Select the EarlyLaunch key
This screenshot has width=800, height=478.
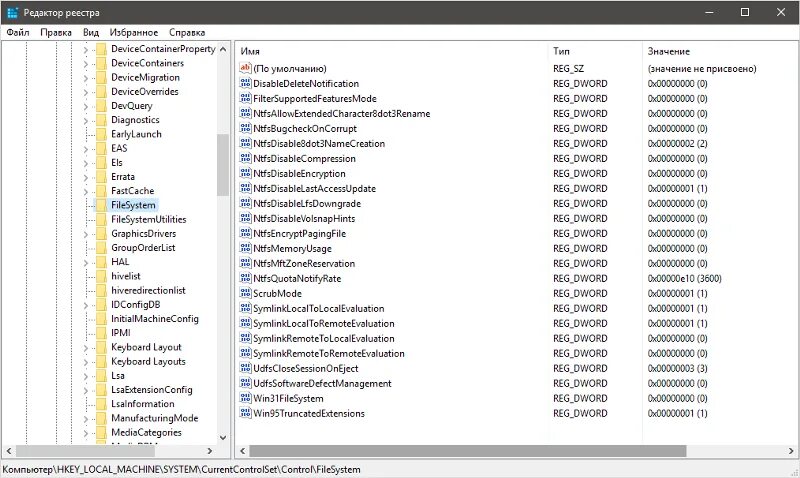pos(136,134)
